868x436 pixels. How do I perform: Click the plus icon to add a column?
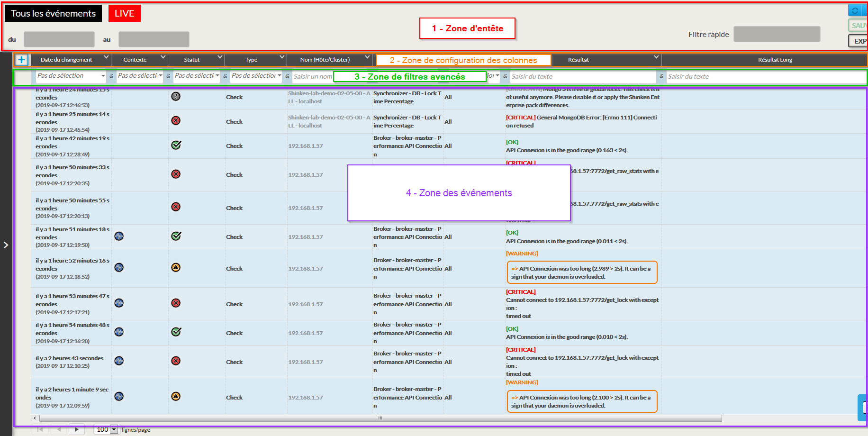21,60
